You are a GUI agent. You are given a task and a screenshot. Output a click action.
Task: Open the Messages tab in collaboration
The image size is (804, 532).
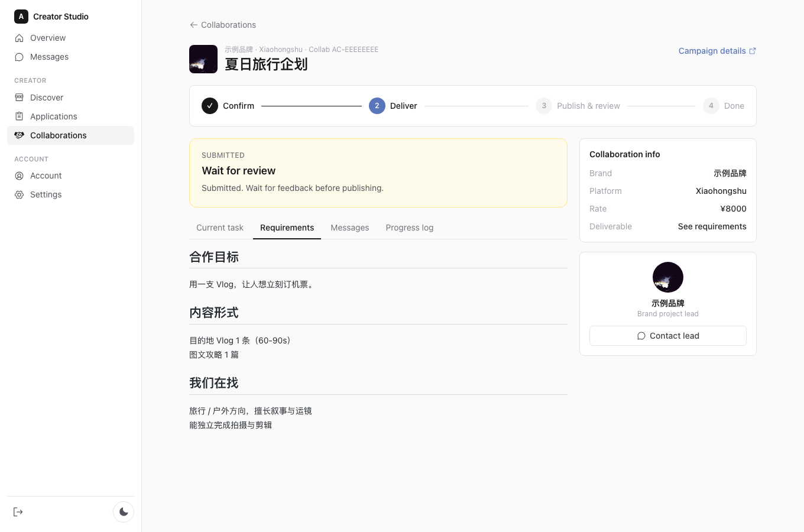click(350, 228)
